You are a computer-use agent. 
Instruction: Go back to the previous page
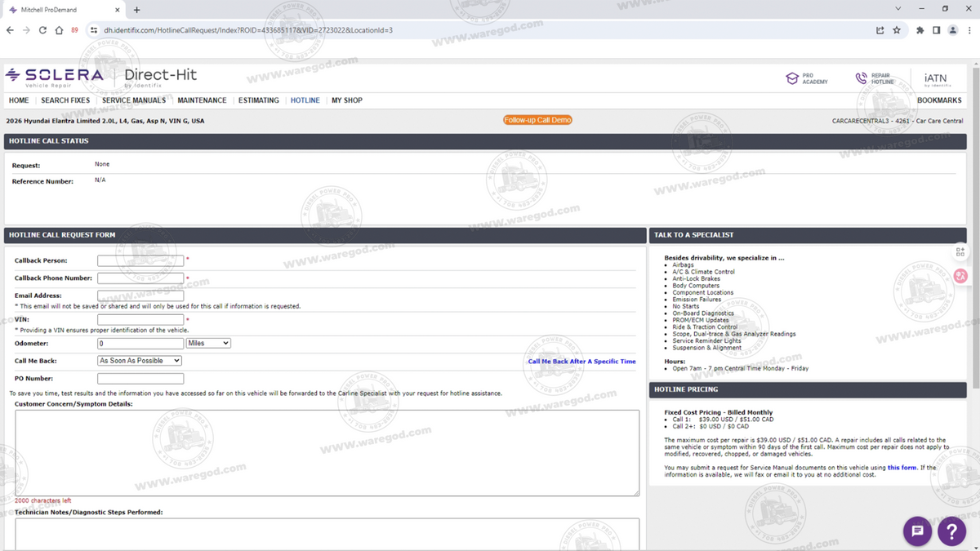tap(10, 30)
